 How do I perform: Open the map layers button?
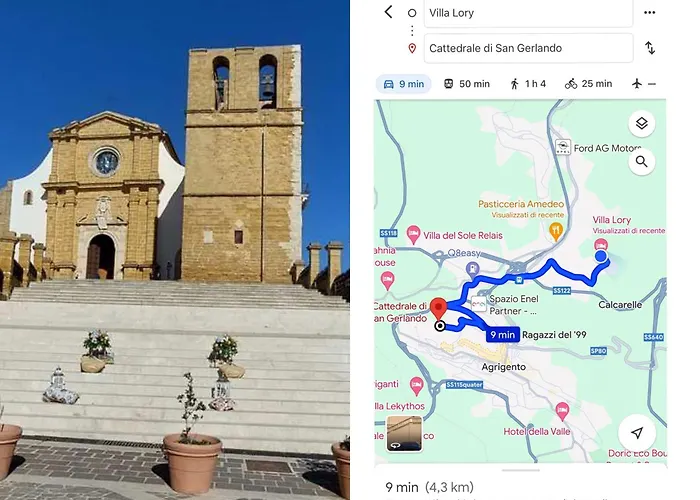pyautogui.click(x=642, y=123)
